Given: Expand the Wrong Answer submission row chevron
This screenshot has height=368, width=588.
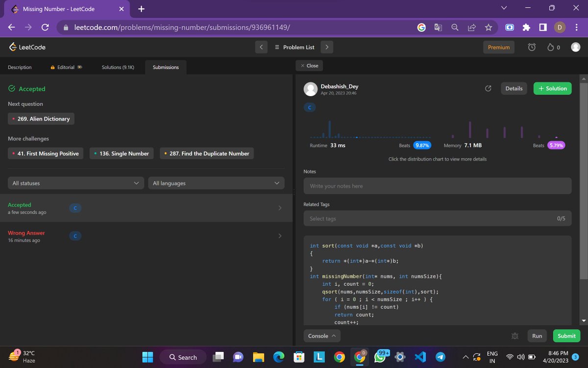Looking at the screenshot, I should [280, 236].
